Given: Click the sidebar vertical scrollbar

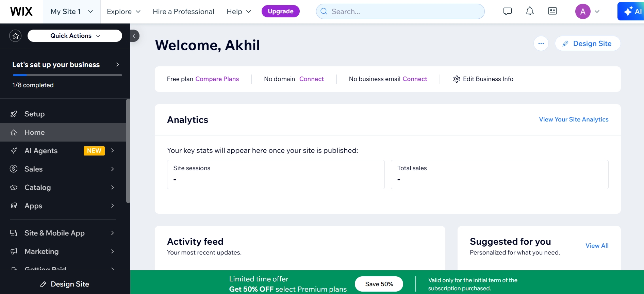Looking at the screenshot, I should tap(128, 151).
